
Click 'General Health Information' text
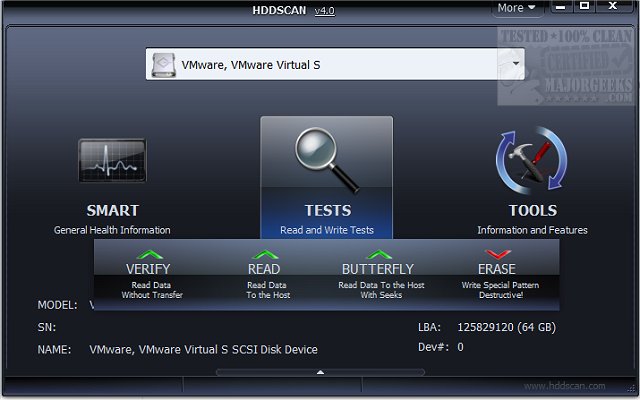pos(112,230)
